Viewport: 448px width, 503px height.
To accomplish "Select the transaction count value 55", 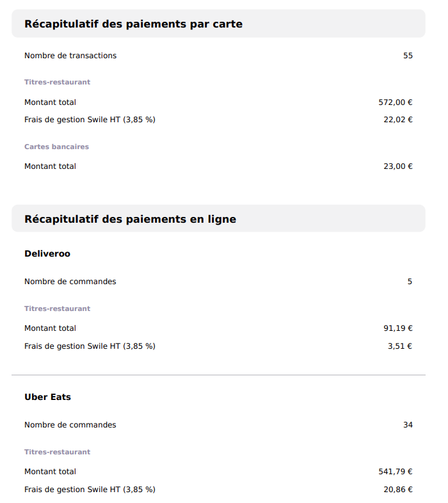I will [408, 56].
